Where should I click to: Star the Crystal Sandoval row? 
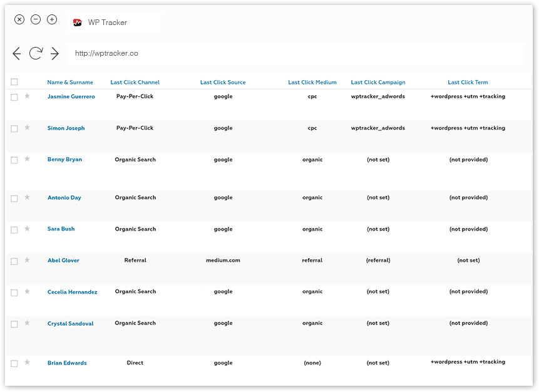coord(27,322)
